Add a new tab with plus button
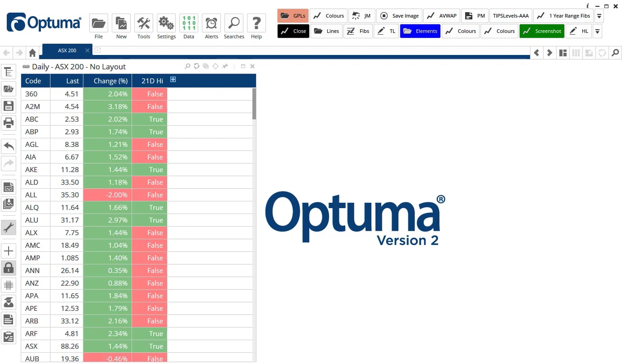The image size is (622, 364). [x=97, y=50]
